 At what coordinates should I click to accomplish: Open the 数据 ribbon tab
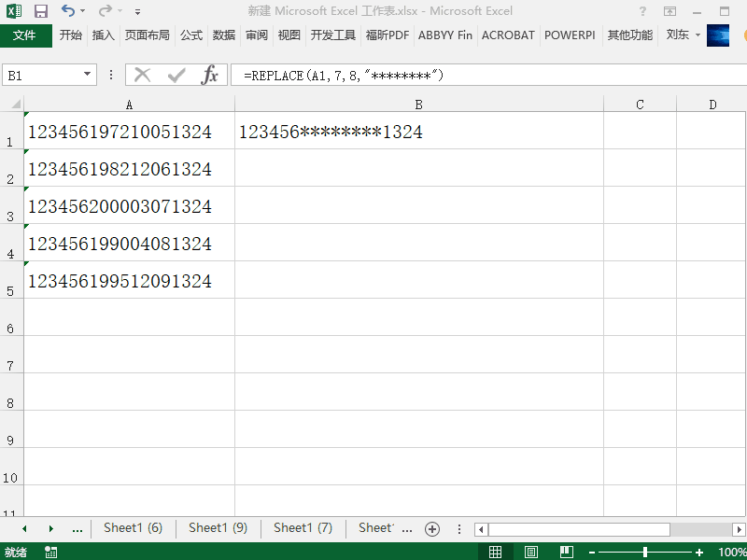(x=224, y=35)
